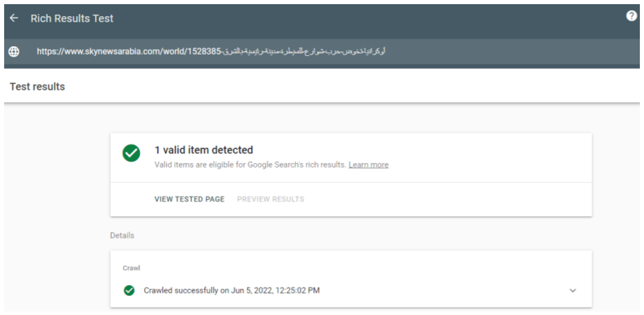
Task: Click the PREVIEW RESULTS button
Action: (x=270, y=199)
